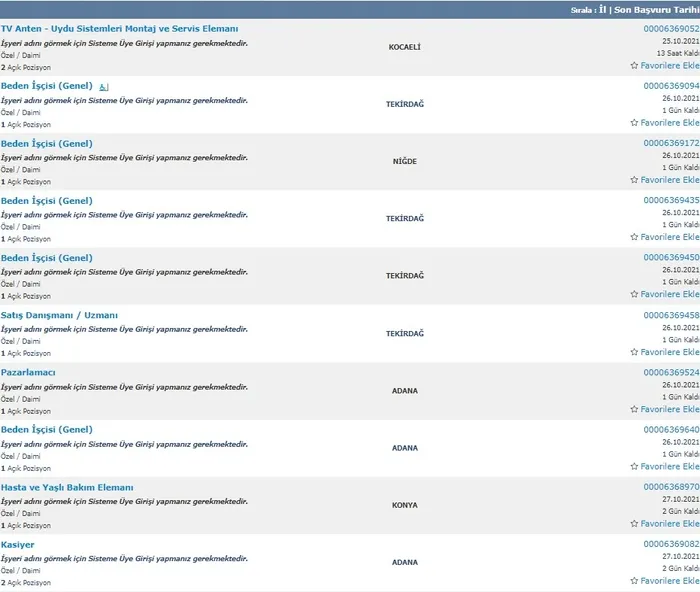Open the Satış Danışmanı / Uzmanı listing
700x592 pixels.
click(59, 315)
